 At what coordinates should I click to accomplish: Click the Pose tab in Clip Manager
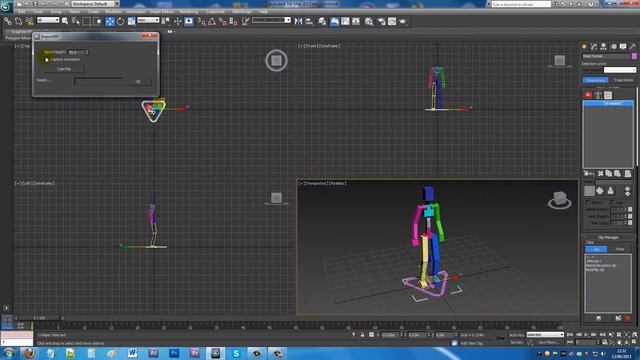click(x=620, y=249)
